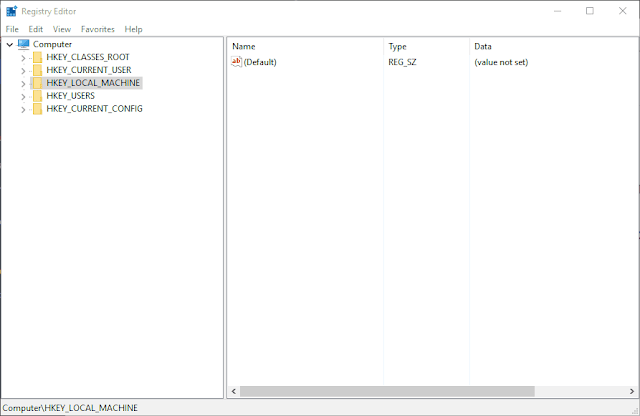Click the HKEY_LOCAL_MACHINE folder icon

click(x=37, y=83)
